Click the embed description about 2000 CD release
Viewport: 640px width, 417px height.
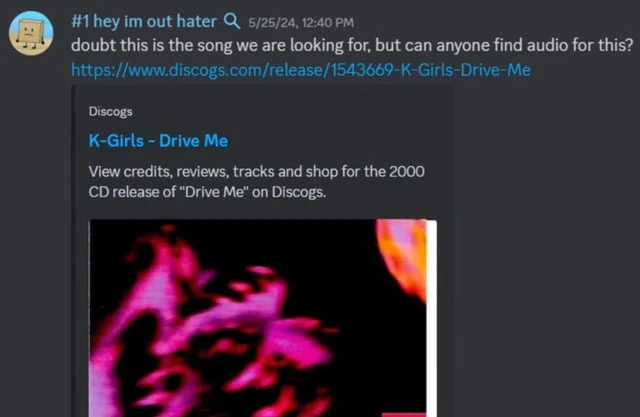(x=256, y=182)
